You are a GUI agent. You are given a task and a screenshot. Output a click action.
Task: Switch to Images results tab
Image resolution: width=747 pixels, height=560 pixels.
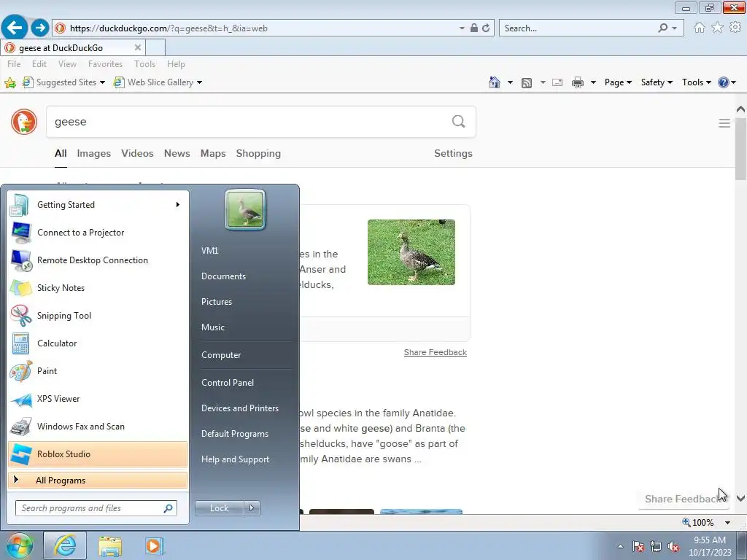click(94, 153)
